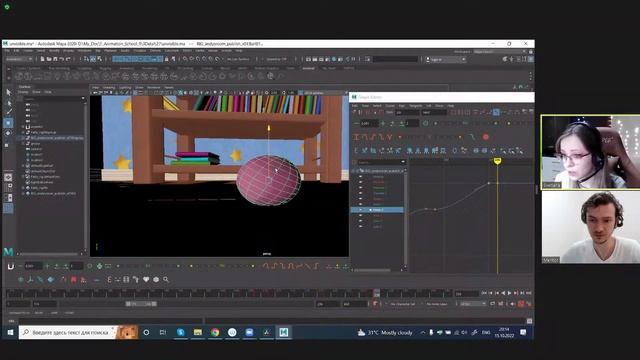640x360 pixels.
Task: Toggle Auto Keyframe red button near range slider
Action: click(x=521, y=304)
